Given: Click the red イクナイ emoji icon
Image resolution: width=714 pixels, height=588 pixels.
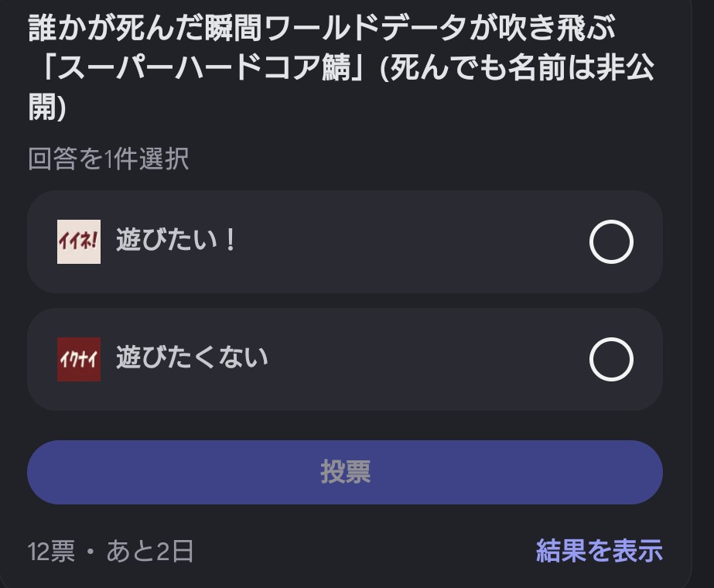Looking at the screenshot, I should 79,359.
